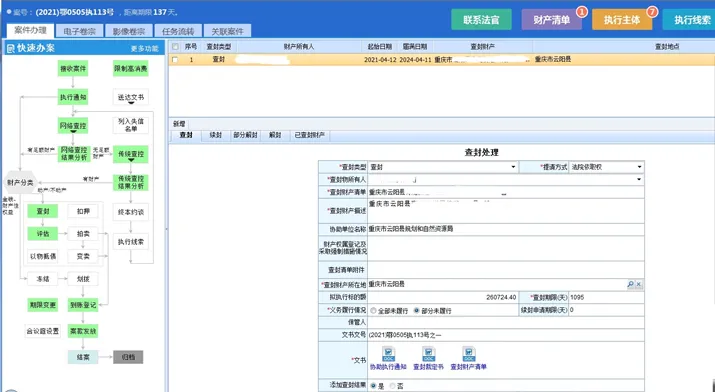Viewport: 715px width, 392px height.
Task: Switch to the 续封 tab
Action: [x=216, y=135]
